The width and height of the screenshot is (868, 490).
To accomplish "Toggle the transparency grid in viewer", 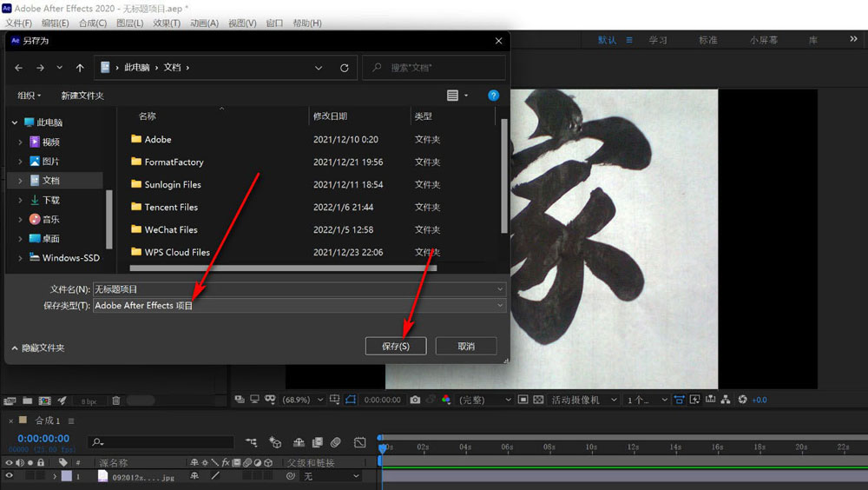I will click(x=538, y=400).
